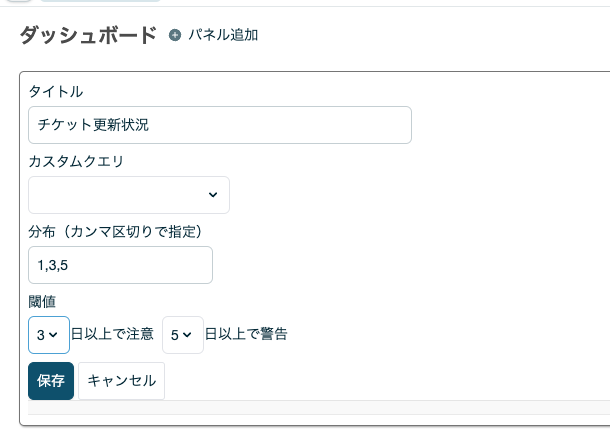
Task: Click the chevron arrow in カスタムクエリ selector
Action: pos(212,195)
